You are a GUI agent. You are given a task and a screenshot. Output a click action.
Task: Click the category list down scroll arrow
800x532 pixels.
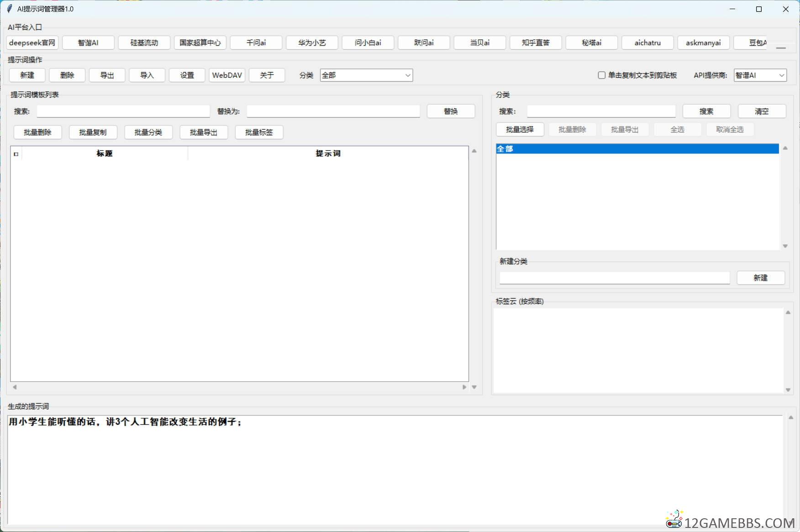[785, 246]
